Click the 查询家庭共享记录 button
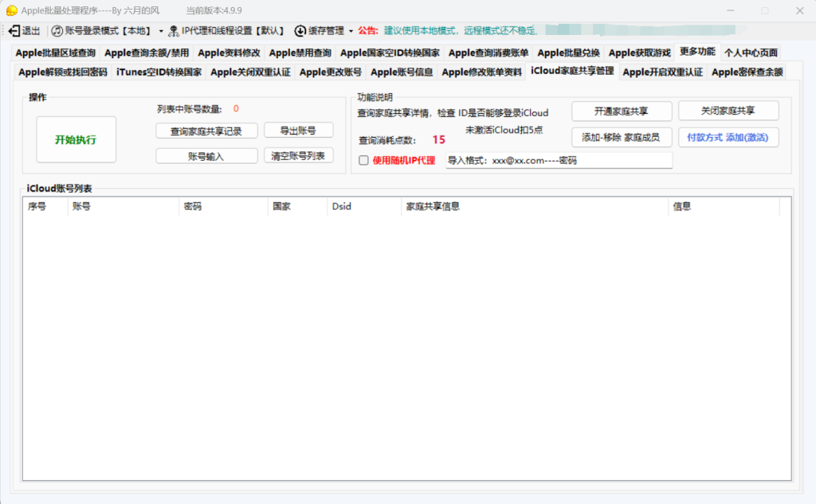Screen dimensions: 816x504 [x=206, y=131]
